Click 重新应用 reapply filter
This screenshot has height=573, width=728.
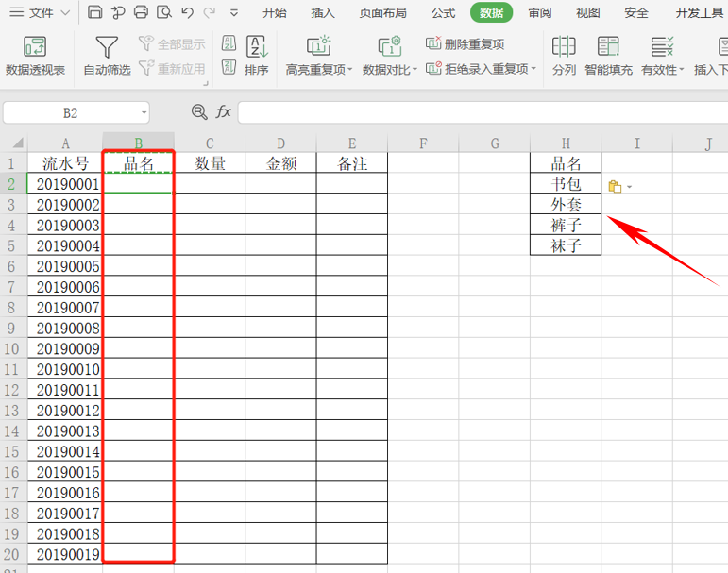point(172,69)
